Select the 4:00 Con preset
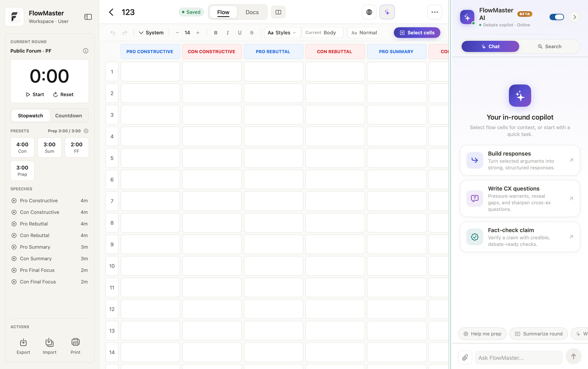588x369 pixels. (22, 147)
